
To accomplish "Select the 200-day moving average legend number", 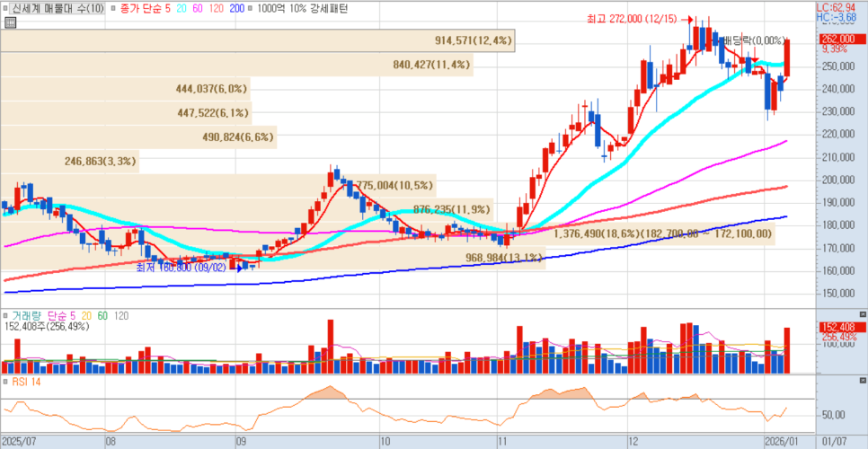I will 236,7.
